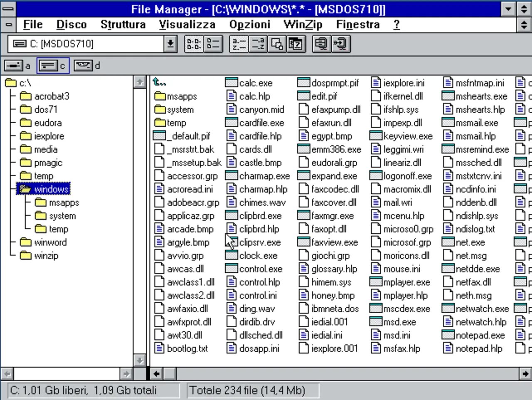The width and height of the screenshot is (532, 400).
Task: Select msapps subfolder under windows in tree
Action: click(x=57, y=202)
